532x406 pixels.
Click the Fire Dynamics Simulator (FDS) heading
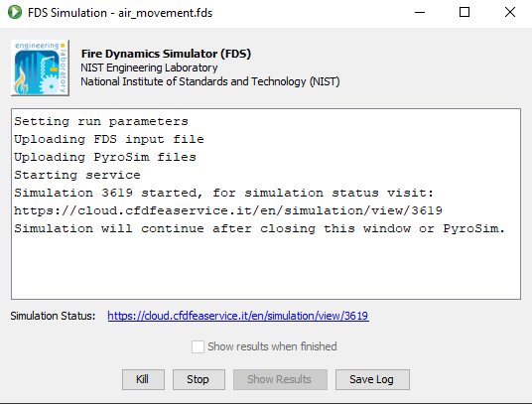(166, 54)
